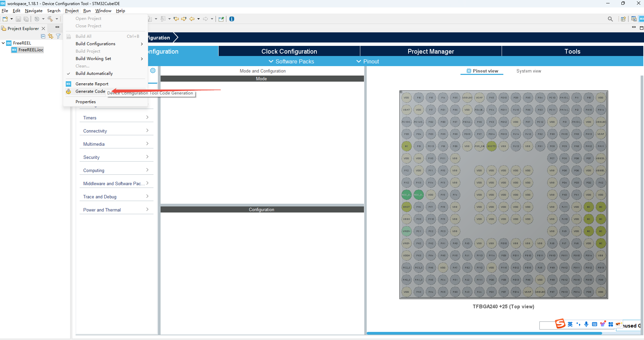Click the pin editor toolbar icon

coord(221,19)
